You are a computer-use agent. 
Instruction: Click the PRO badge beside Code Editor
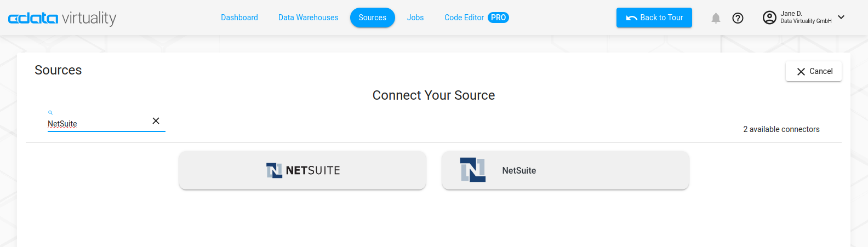[x=498, y=18]
